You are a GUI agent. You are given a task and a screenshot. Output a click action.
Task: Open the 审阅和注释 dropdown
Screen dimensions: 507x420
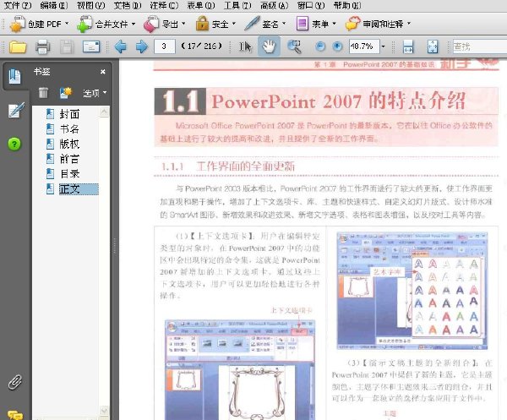[x=378, y=24]
